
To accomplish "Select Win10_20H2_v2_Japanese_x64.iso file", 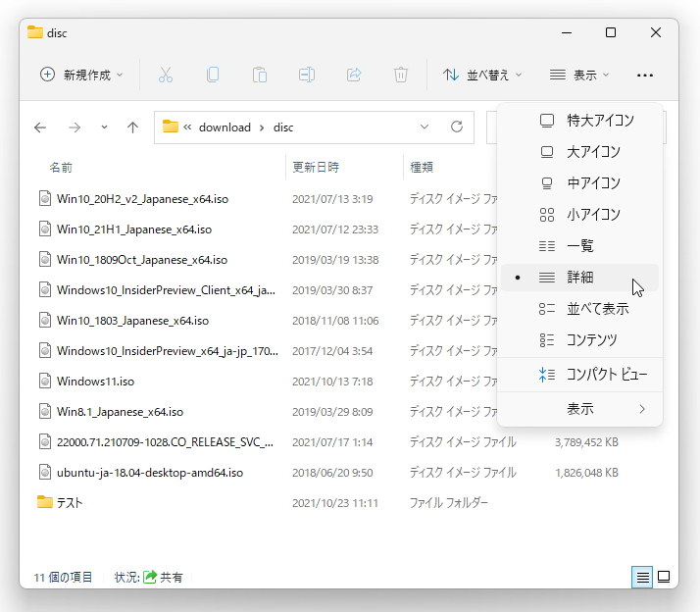I will coord(142,199).
